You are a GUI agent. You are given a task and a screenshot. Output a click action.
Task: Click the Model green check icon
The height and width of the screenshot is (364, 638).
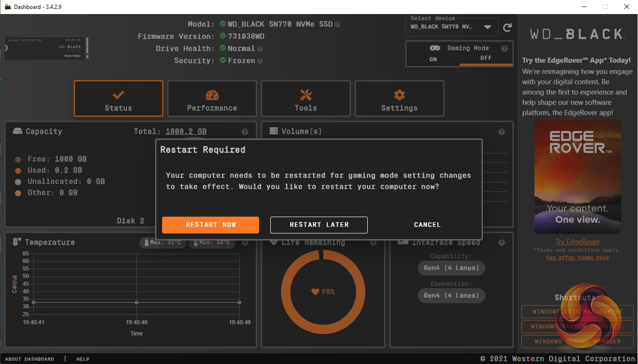tap(223, 24)
